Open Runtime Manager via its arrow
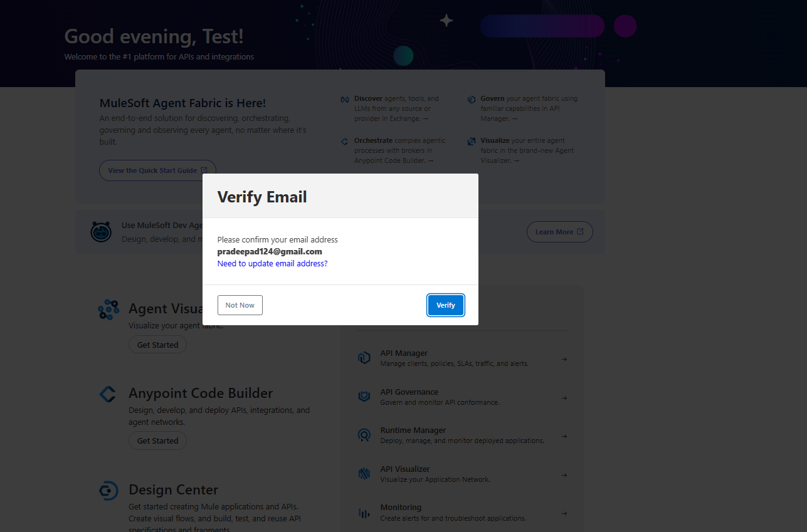807x532 pixels. [564, 436]
